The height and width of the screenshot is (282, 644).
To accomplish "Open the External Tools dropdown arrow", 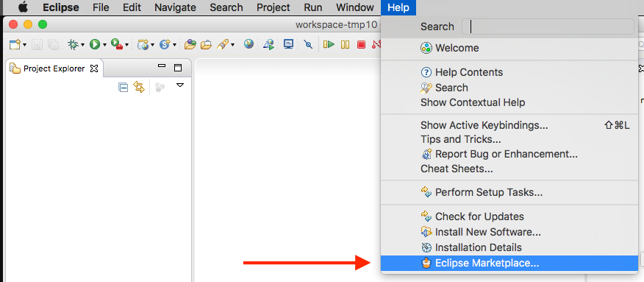I will coord(126,45).
